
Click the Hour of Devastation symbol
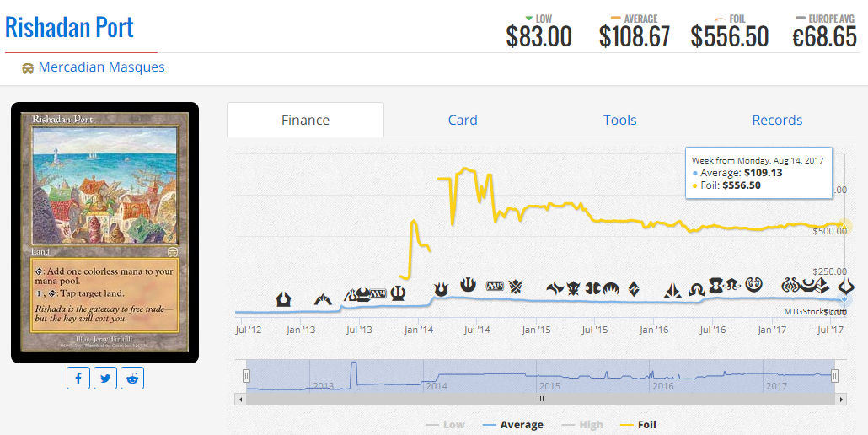(846, 287)
